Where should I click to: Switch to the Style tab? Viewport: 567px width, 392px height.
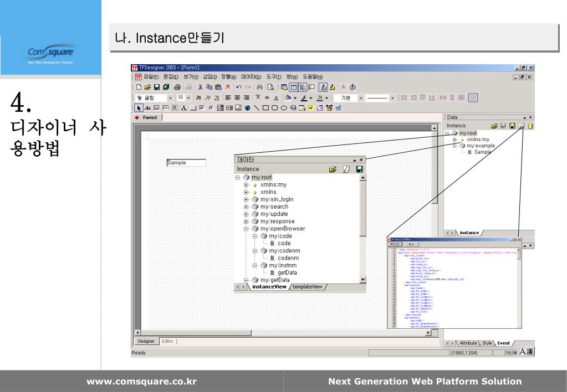click(487, 343)
